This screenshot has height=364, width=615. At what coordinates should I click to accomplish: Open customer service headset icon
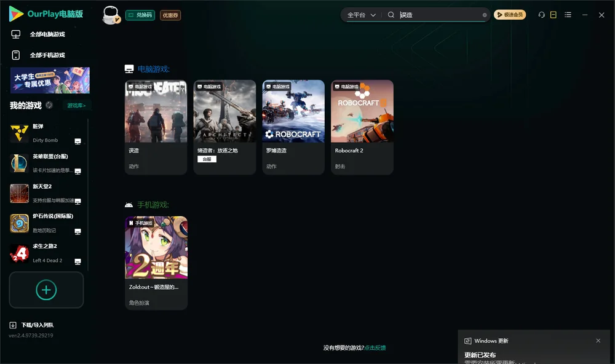coord(541,15)
